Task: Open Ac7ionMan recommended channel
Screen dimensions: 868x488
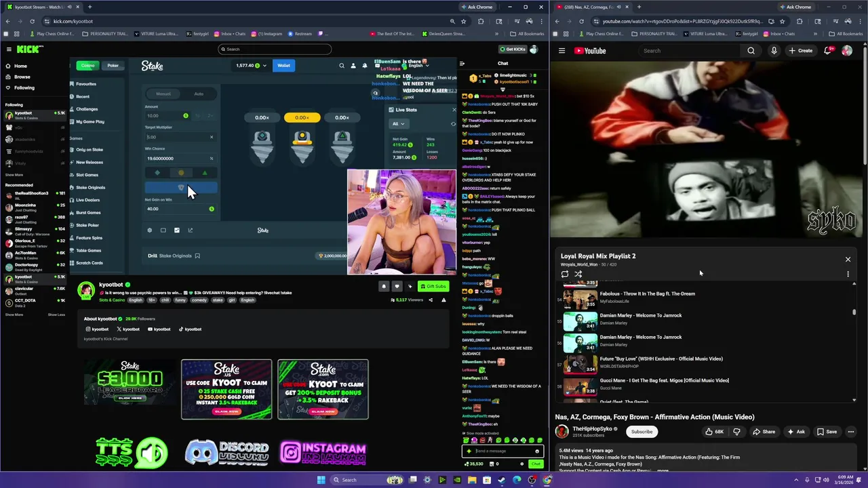Action: (x=34, y=255)
